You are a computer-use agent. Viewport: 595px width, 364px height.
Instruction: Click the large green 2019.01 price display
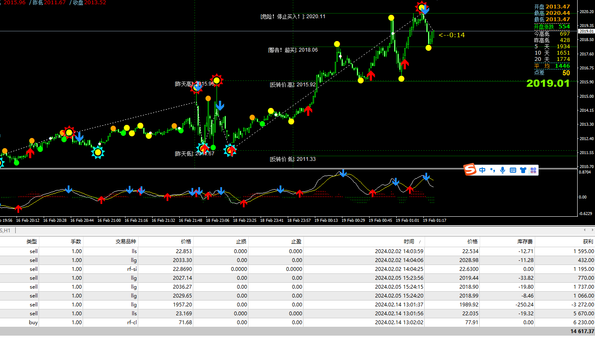pyautogui.click(x=548, y=83)
